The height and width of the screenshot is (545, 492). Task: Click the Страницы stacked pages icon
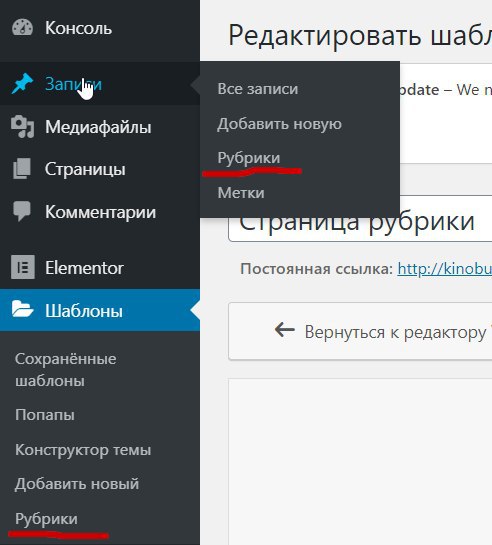pos(22,169)
